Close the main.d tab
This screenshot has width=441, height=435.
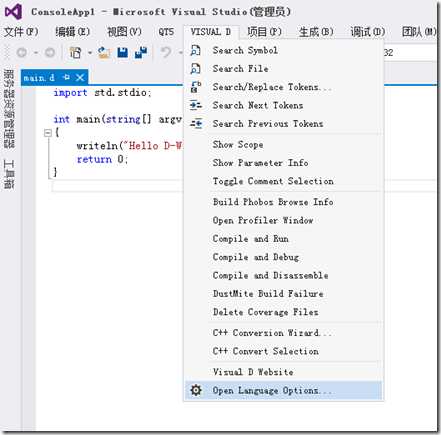pos(80,77)
